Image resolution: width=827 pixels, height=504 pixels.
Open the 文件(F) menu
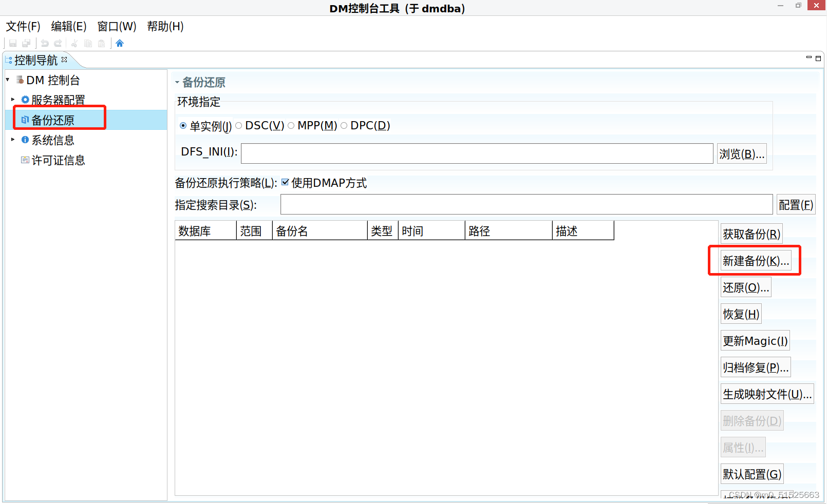23,26
